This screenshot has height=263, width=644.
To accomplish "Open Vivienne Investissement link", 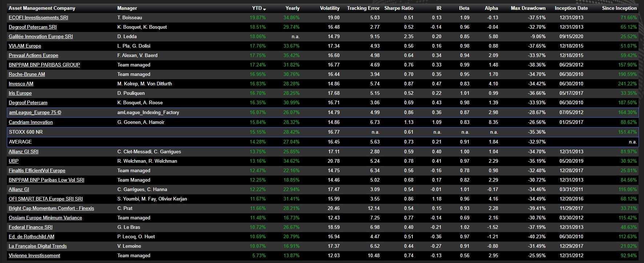I will (34, 255).
